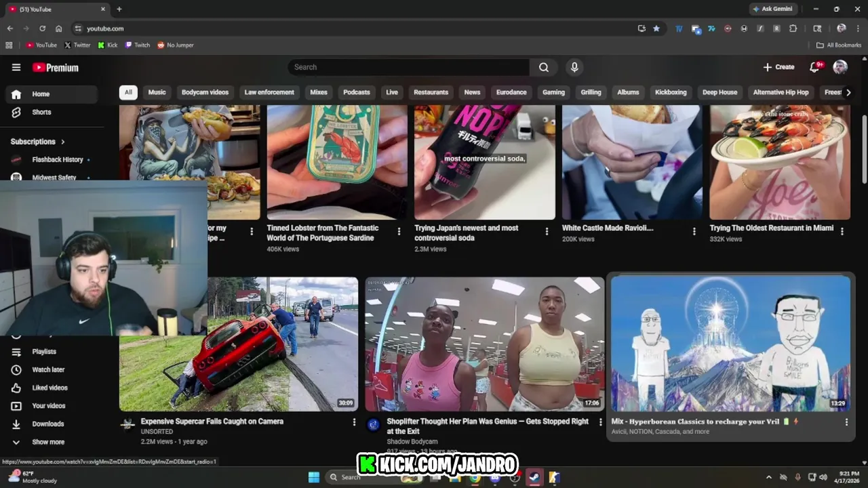Click the Chrome home button

click(58, 28)
